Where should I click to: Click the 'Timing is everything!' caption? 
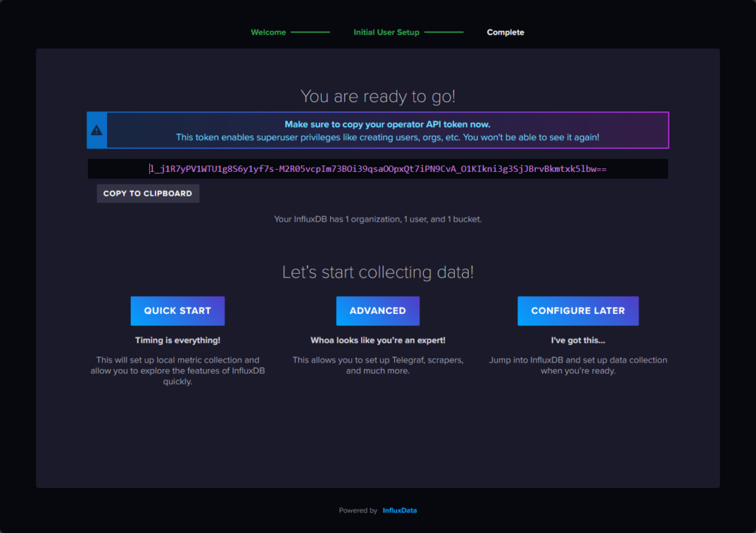(177, 340)
